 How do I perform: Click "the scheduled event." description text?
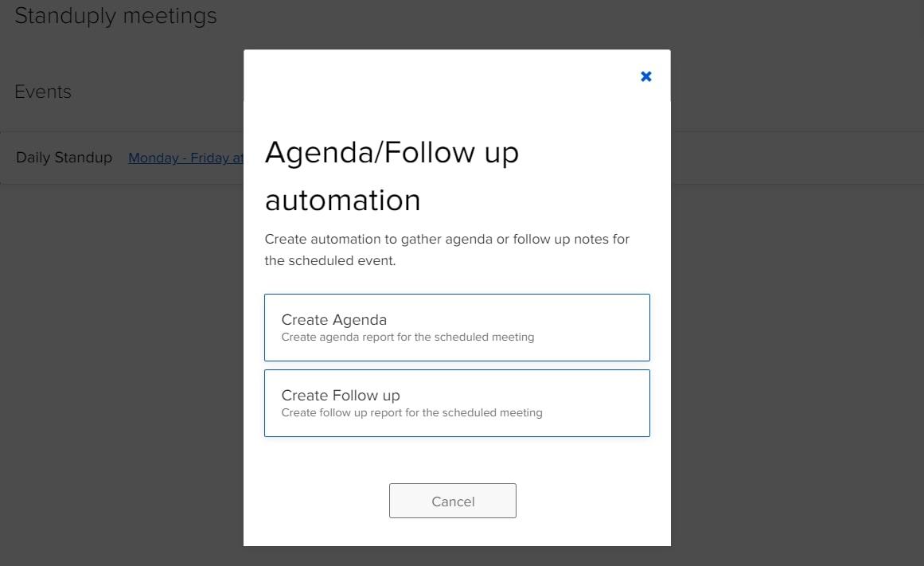click(329, 260)
